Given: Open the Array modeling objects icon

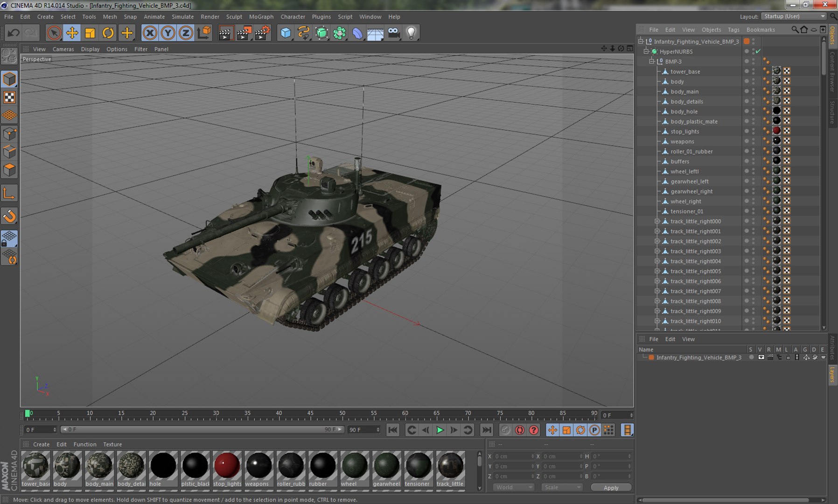Looking at the screenshot, I should pyautogui.click(x=340, y=33).
